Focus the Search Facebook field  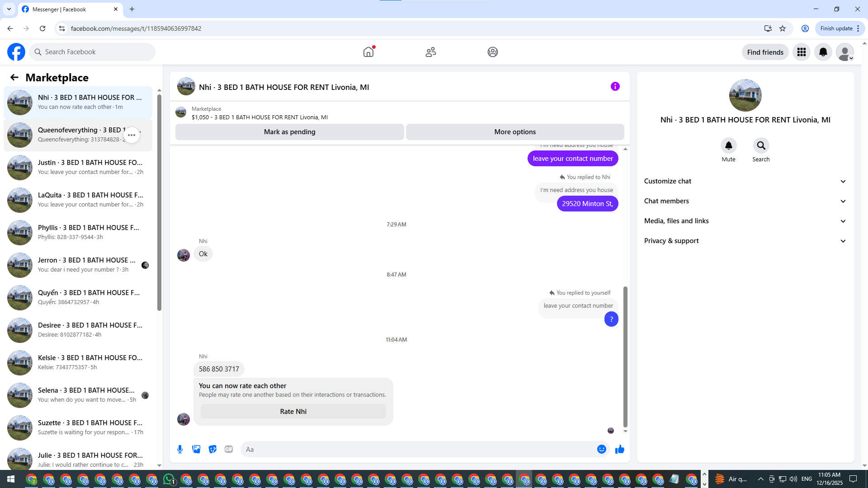coord(92,52)
